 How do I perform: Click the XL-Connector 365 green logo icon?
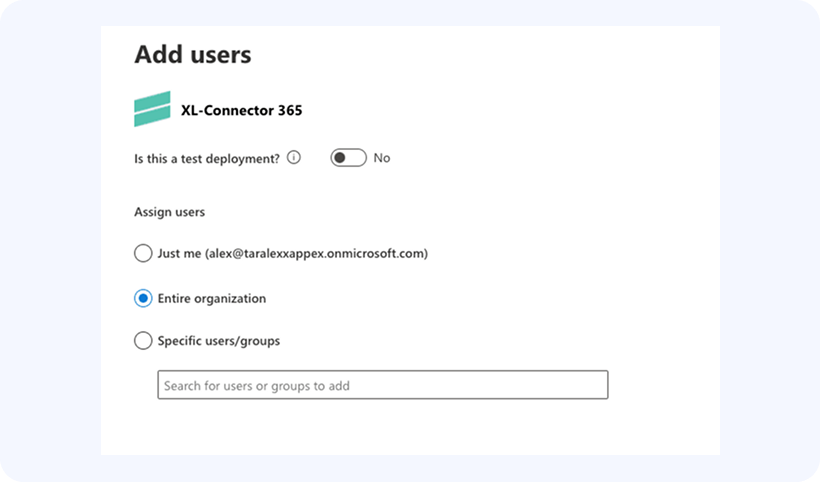click(152, 110)
